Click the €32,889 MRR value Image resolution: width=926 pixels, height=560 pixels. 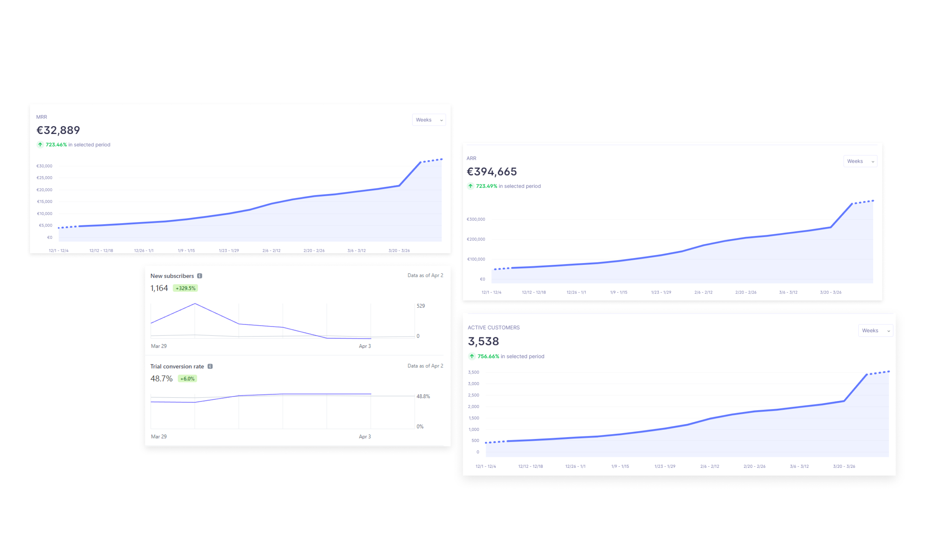[x=58, y=130]
